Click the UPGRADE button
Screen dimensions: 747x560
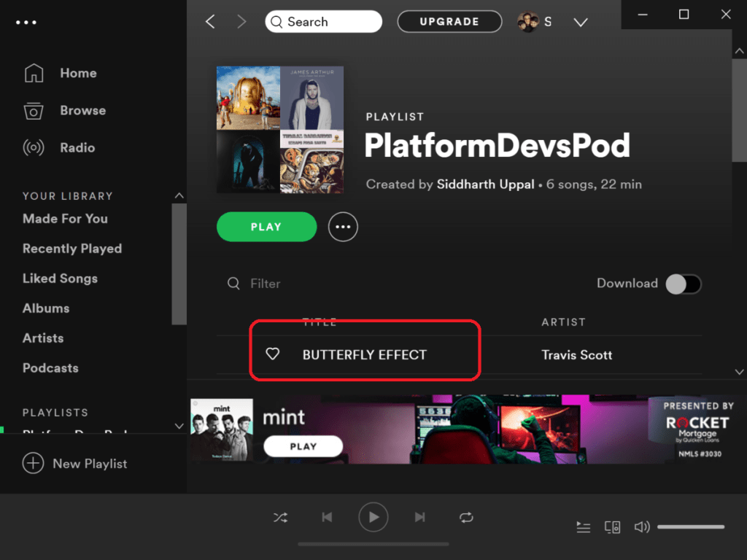click(x=449, y=22)
